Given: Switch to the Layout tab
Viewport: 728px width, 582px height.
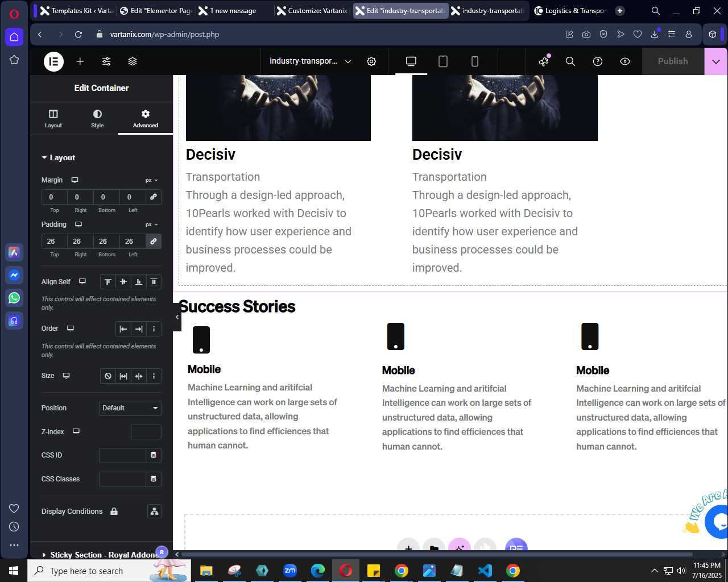Looking at the screenshot, I should [53, 118].
